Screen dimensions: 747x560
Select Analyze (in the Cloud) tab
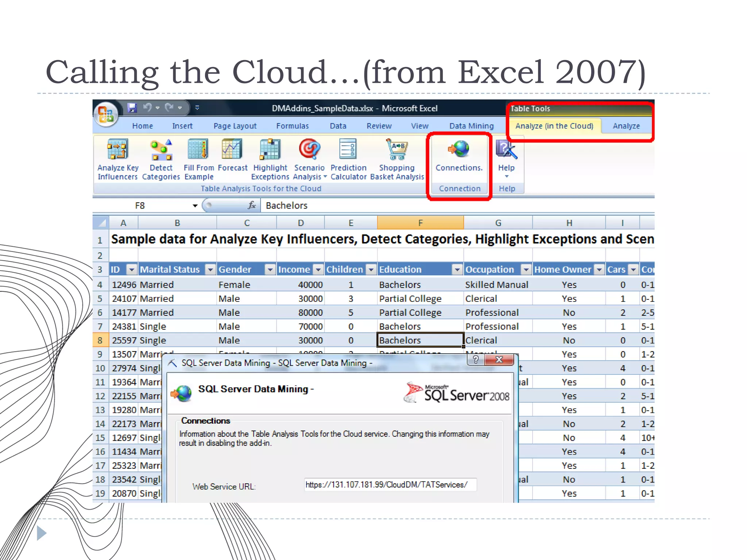point(554,126)
